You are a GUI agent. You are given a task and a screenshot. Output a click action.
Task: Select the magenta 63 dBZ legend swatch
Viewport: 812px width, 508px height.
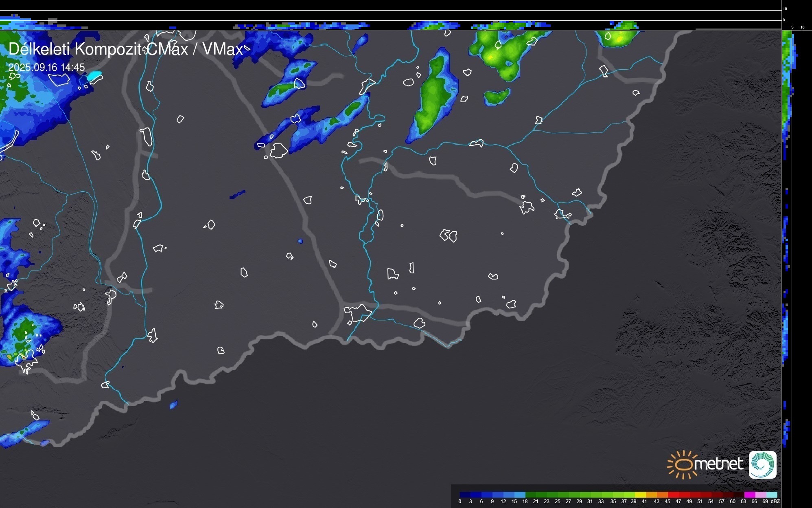click(x=749, y=495)
